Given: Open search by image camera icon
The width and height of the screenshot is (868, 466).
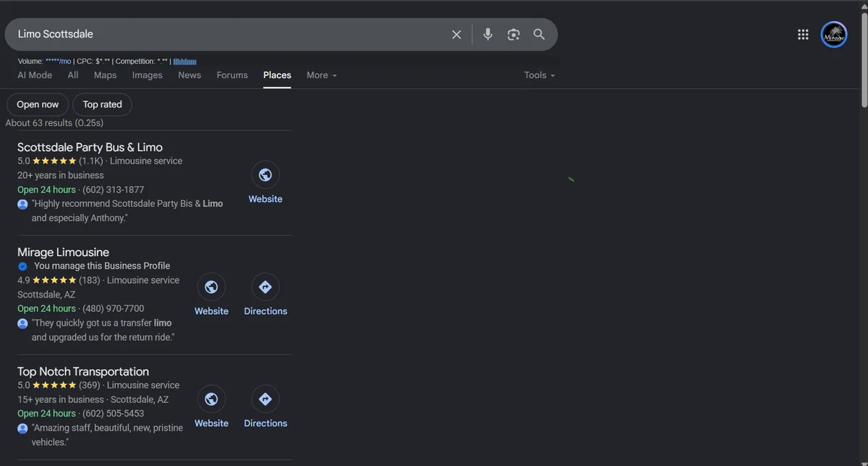Looking at the screenshot, I should 514,34.
